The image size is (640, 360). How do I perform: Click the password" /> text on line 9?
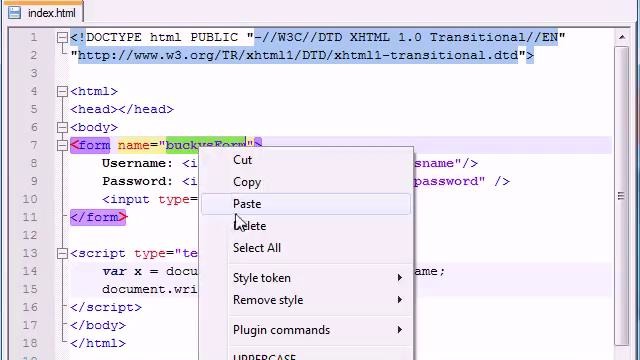pos(462,181)
